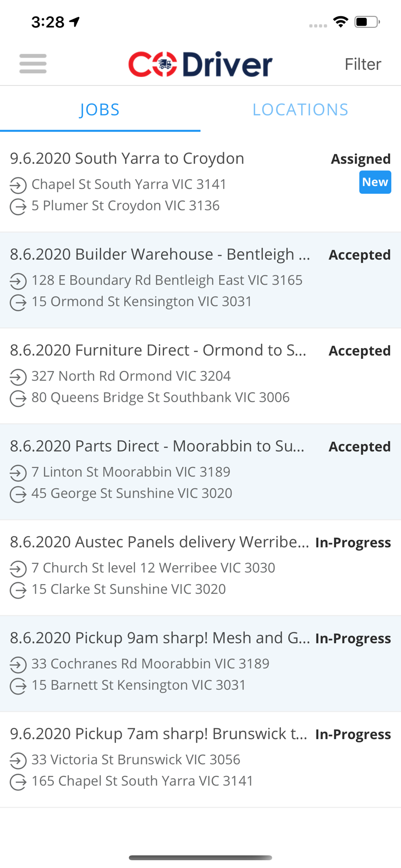Tap the blue New badge
The width and height of the screenshot is (401, 868).
click(375, 182)
